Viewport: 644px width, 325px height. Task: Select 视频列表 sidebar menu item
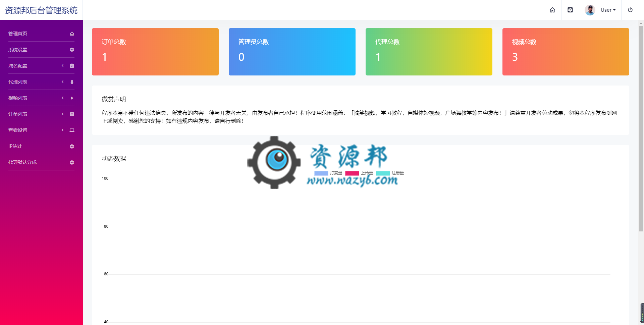click(41, 98)
